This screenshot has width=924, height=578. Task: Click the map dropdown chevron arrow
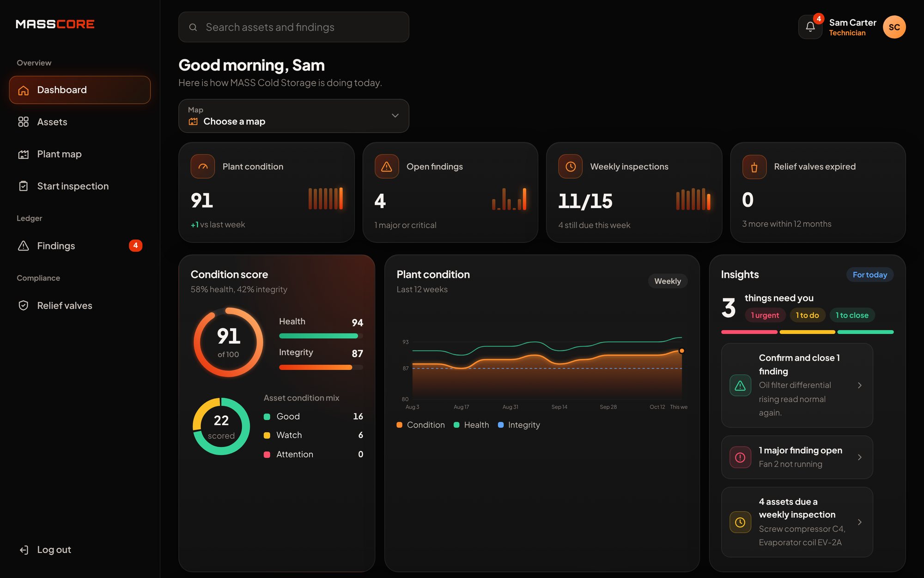pyautogui.click(x=395, y=116)
